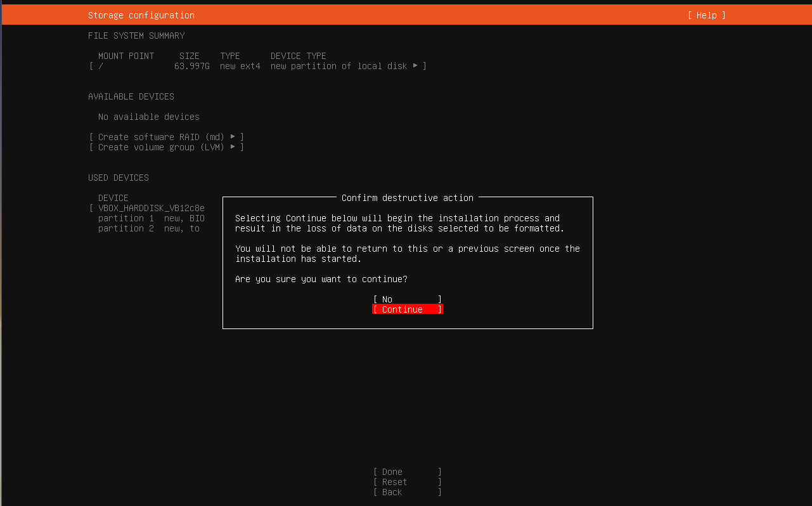This screenshot has width=812, height=506.
Task: Click the 63.997G size value
Action: point(191,66)
